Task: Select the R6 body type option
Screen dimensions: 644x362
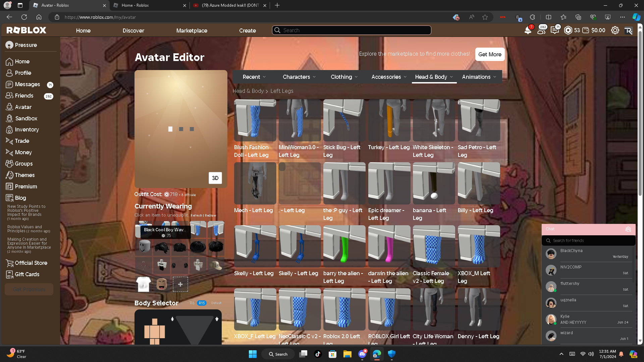Action: 192,303
